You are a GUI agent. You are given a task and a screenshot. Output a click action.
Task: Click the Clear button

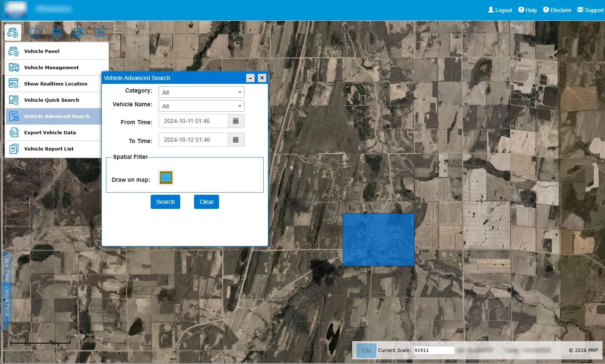(207, 202)
